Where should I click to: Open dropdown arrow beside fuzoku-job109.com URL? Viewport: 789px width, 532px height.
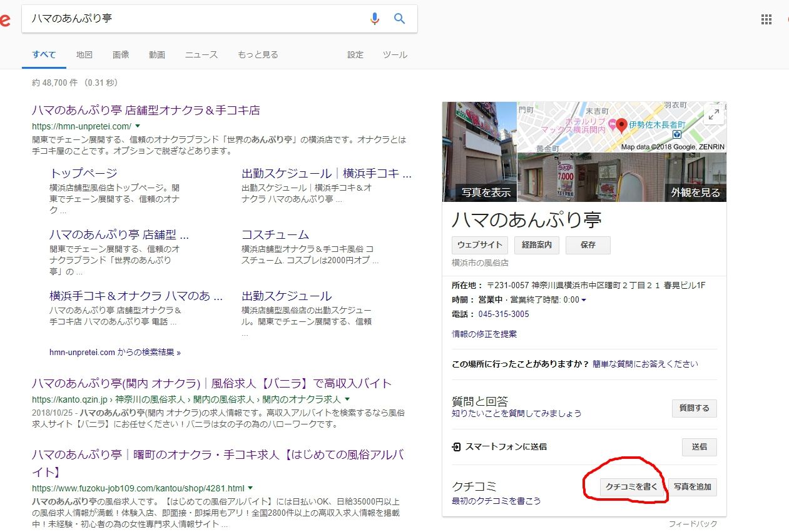[x=250, y=488]
